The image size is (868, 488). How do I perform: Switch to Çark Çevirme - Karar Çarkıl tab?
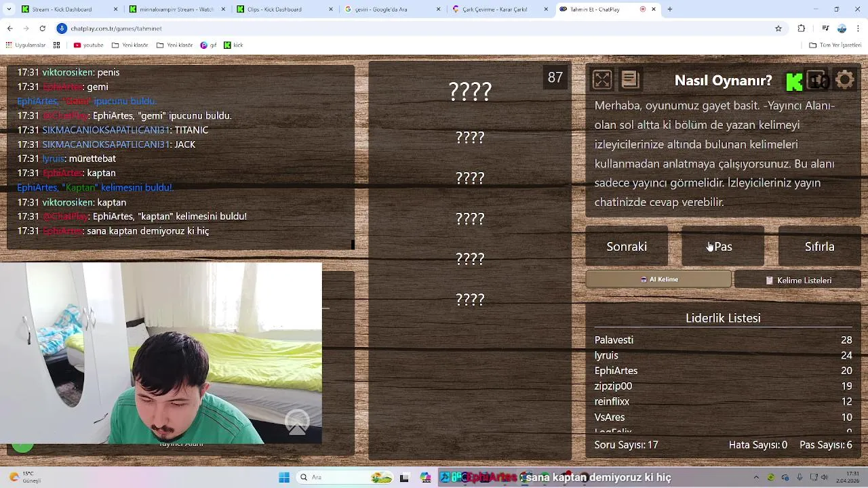pos(500,9)
